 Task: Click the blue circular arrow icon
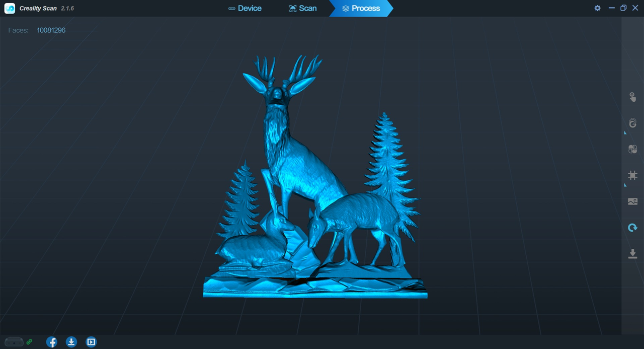632,228
